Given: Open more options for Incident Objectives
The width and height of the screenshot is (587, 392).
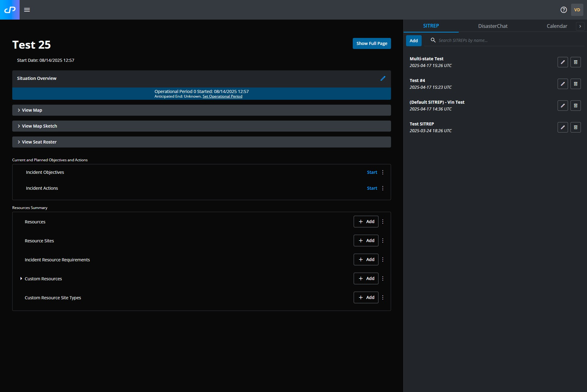Looking at the screenshot, I should pyautogui.click(x=383, y=172).
